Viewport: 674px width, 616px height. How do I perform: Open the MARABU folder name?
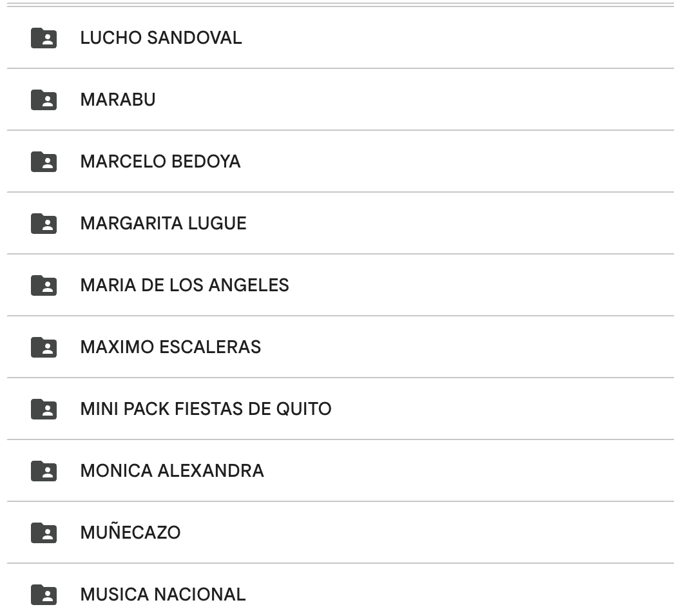click(x=118, y=100)
